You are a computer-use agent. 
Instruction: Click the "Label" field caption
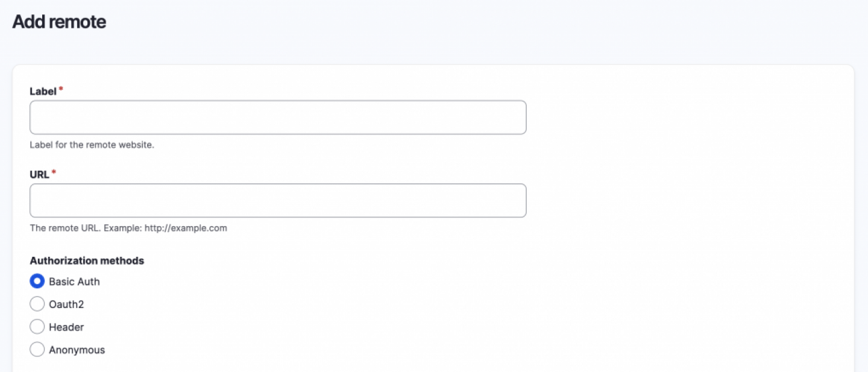coord(43,92)
